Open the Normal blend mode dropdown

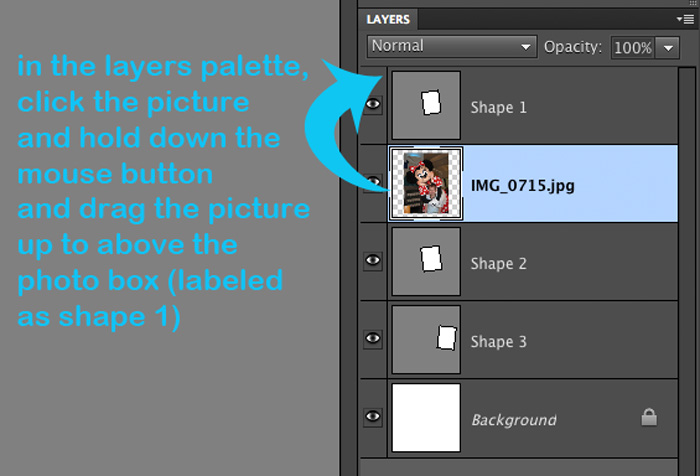point(452,46)
